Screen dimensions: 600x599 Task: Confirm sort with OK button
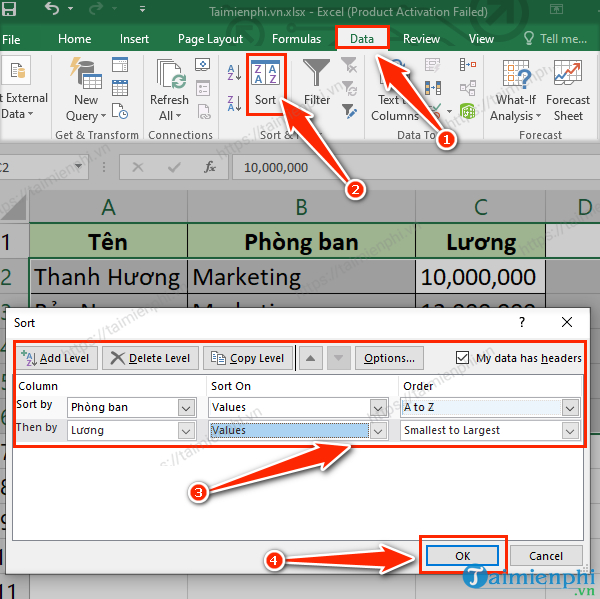[462, 555]
